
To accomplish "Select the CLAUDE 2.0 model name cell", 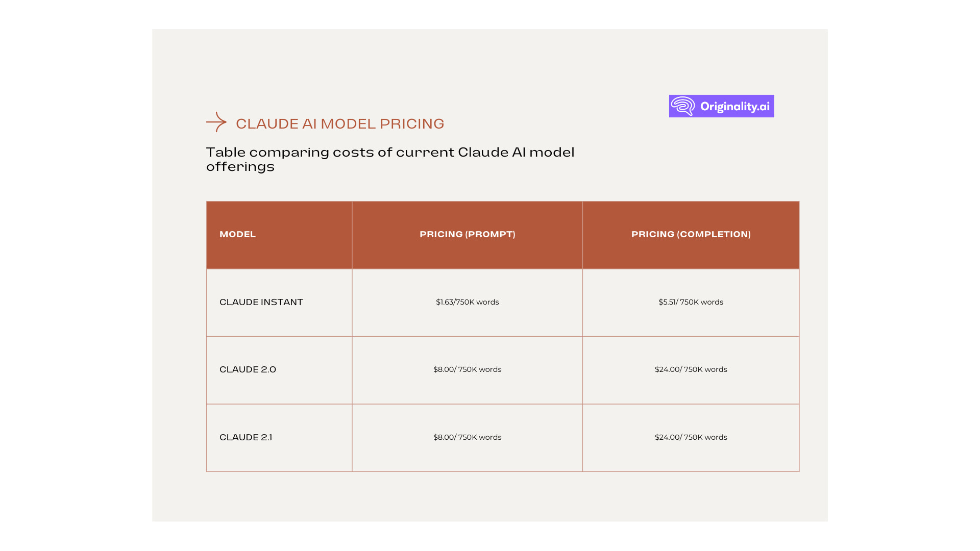I will pos(248,369).
